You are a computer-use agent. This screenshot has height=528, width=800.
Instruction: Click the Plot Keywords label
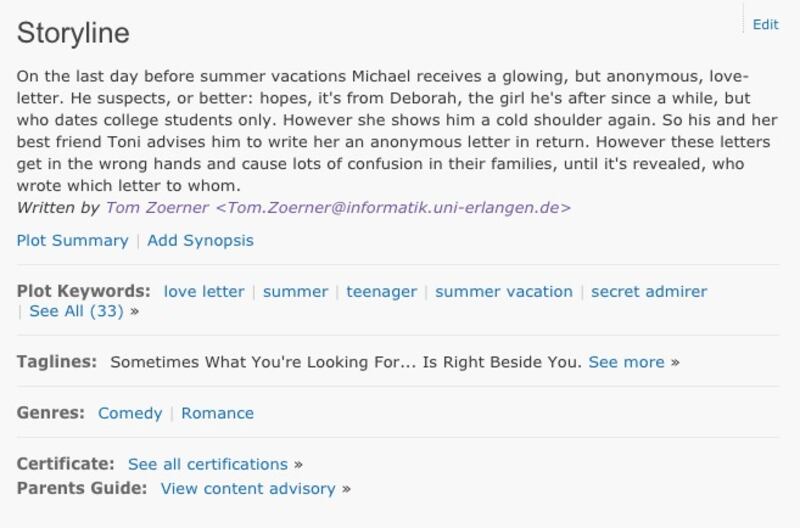point(83,292)
